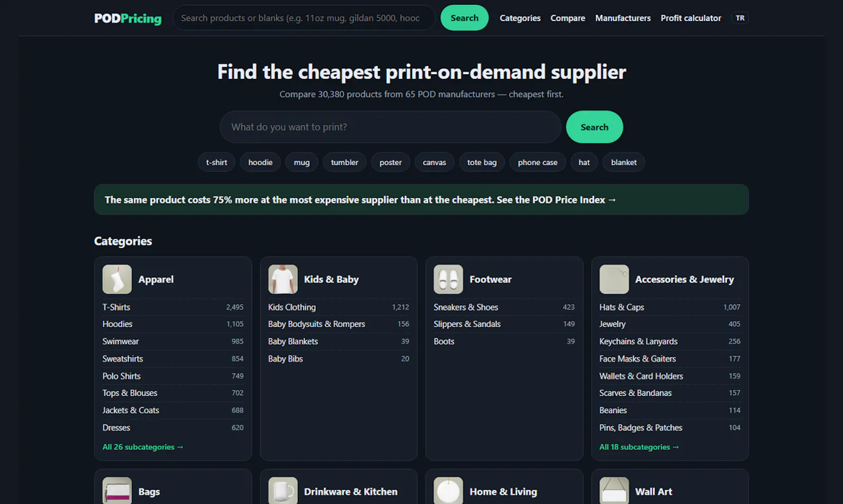Image resolution: width=843 pixels, height=504 pixels.
Task: Open the Manufacturers nav menu item
Action: point(623,18)
